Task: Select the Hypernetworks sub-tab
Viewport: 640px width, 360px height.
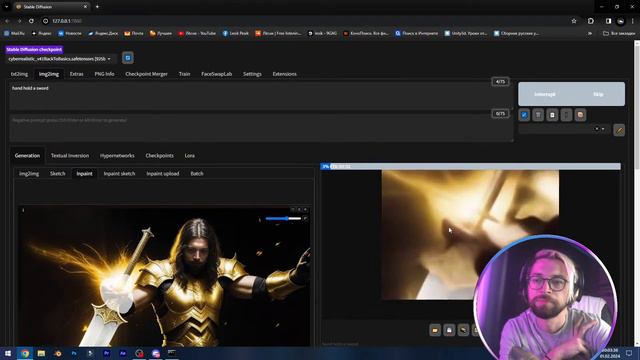Action: tap(117, 156)
